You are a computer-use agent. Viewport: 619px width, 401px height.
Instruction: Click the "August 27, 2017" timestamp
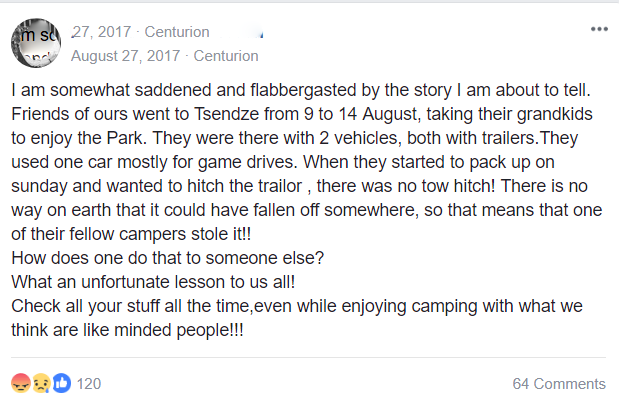(x=127, y=56)
